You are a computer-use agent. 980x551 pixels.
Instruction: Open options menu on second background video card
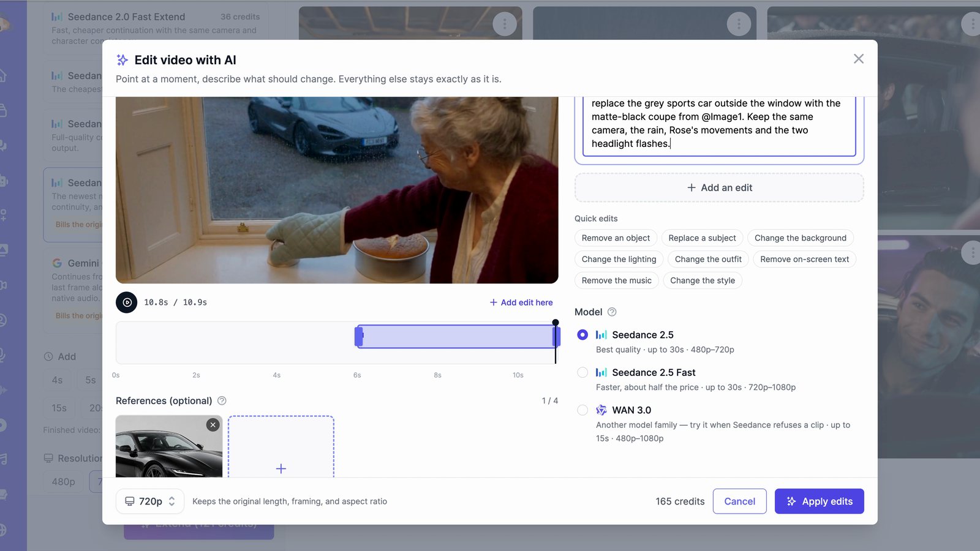[x=739, y=24]
